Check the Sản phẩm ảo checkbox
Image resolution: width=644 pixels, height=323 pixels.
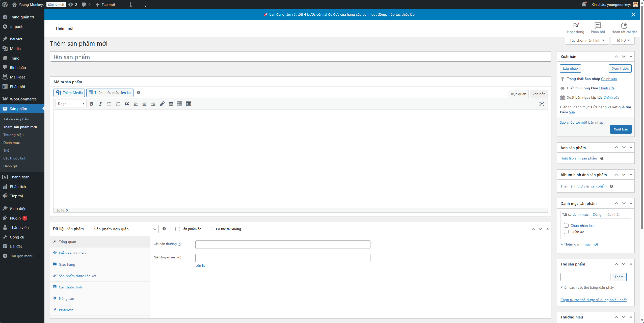(x=178, y=229)
